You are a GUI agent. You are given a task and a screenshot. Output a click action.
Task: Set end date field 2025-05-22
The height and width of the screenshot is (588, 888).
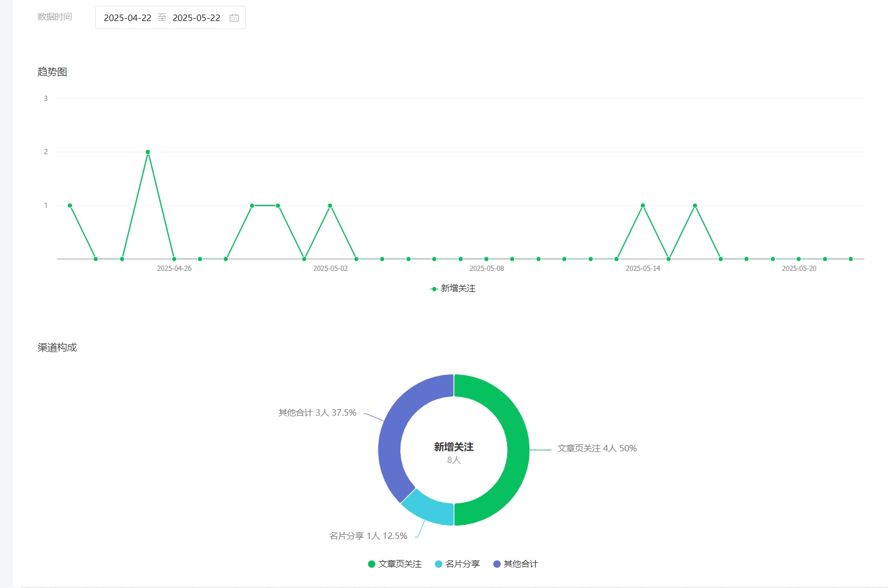[x=196, y=18]
